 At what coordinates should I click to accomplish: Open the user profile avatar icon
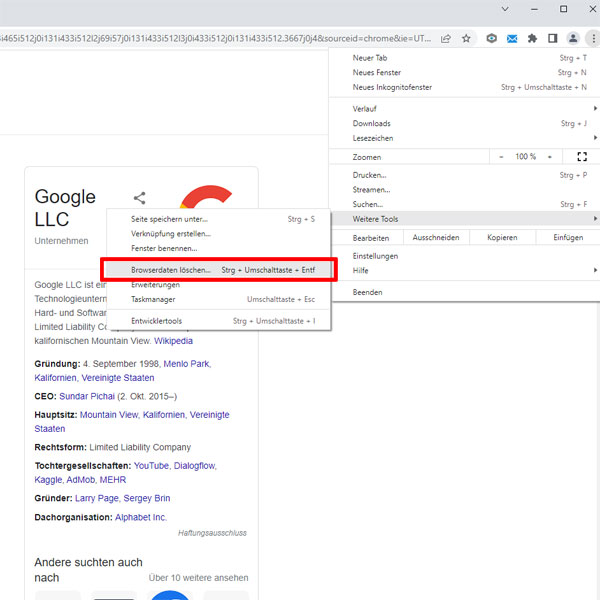click(572, 38)
